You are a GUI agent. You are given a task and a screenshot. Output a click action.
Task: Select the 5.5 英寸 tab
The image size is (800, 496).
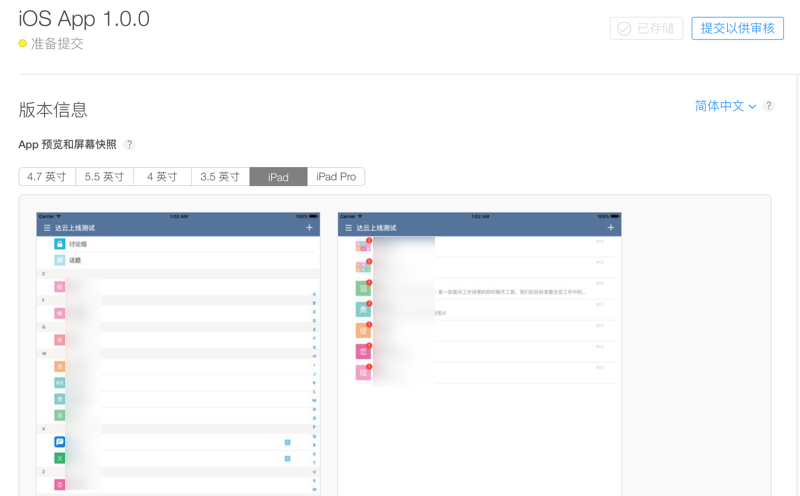click(x=105, y=177)
